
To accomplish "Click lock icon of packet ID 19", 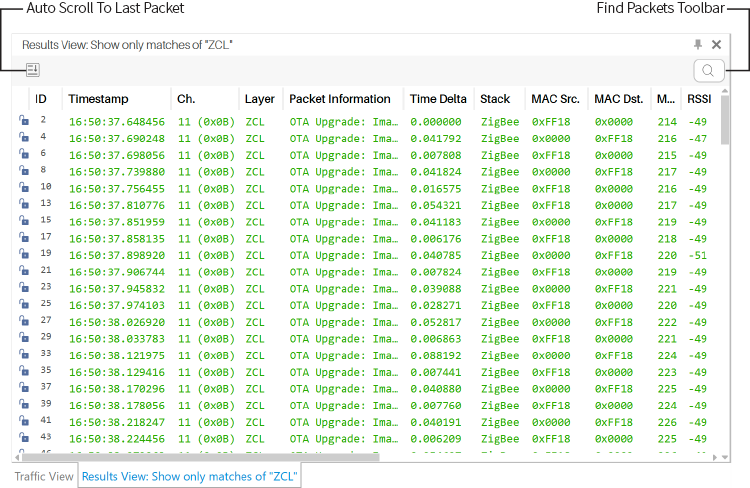I will click(23, 254).
